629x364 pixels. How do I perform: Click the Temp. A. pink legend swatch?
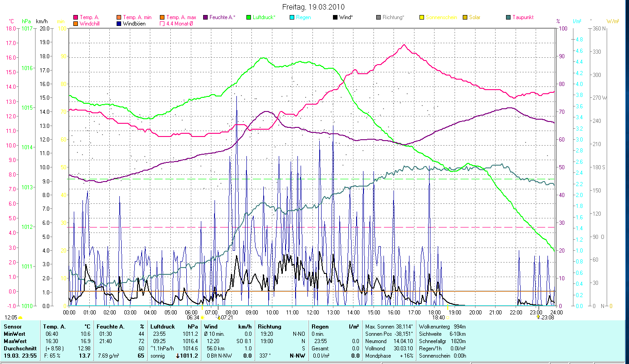tap(76, 17)
